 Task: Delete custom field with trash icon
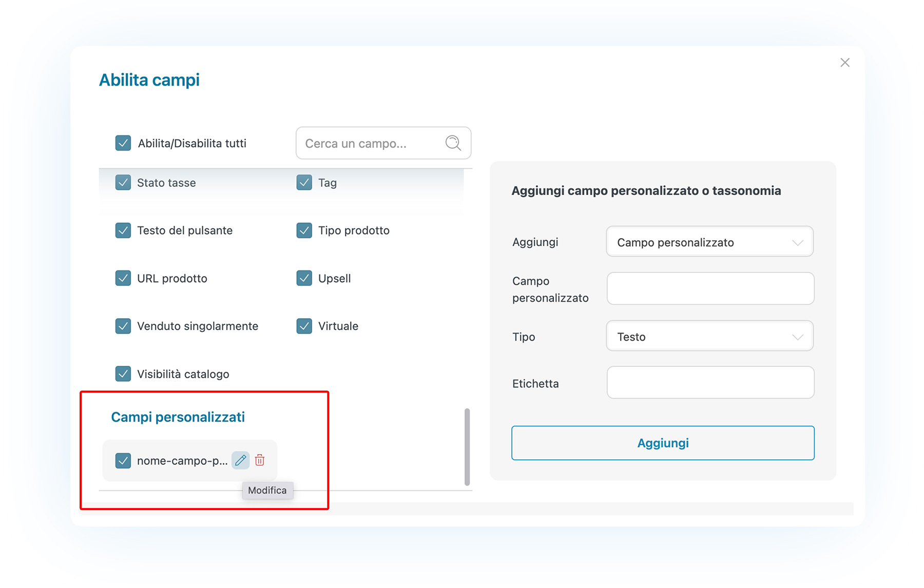tap(260, 460)
